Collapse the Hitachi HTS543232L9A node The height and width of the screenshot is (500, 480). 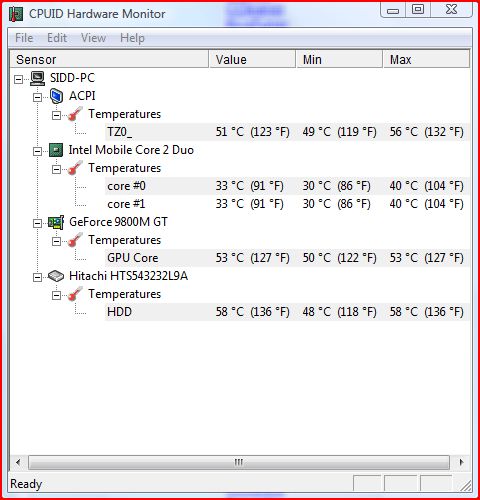[x=37, y=277]
